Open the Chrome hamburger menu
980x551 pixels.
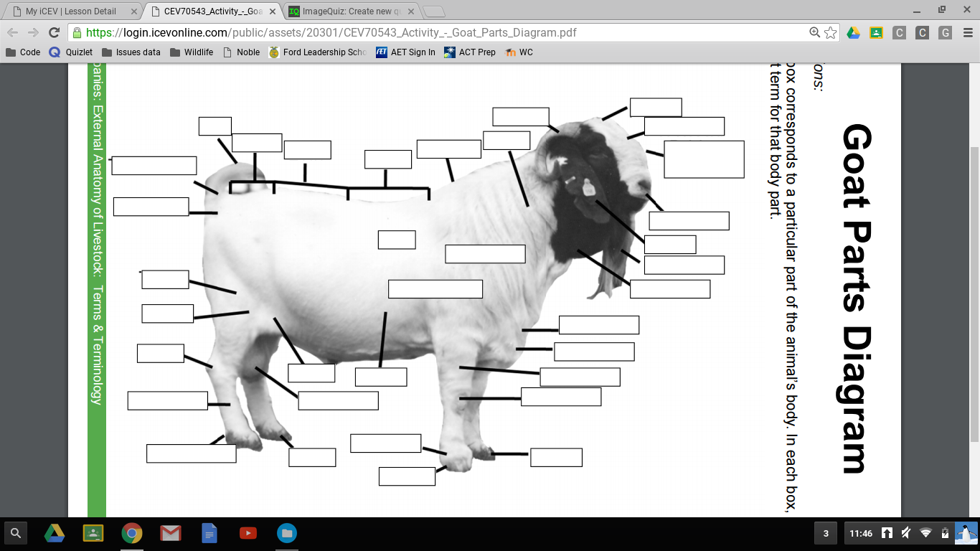pos(966,32)
